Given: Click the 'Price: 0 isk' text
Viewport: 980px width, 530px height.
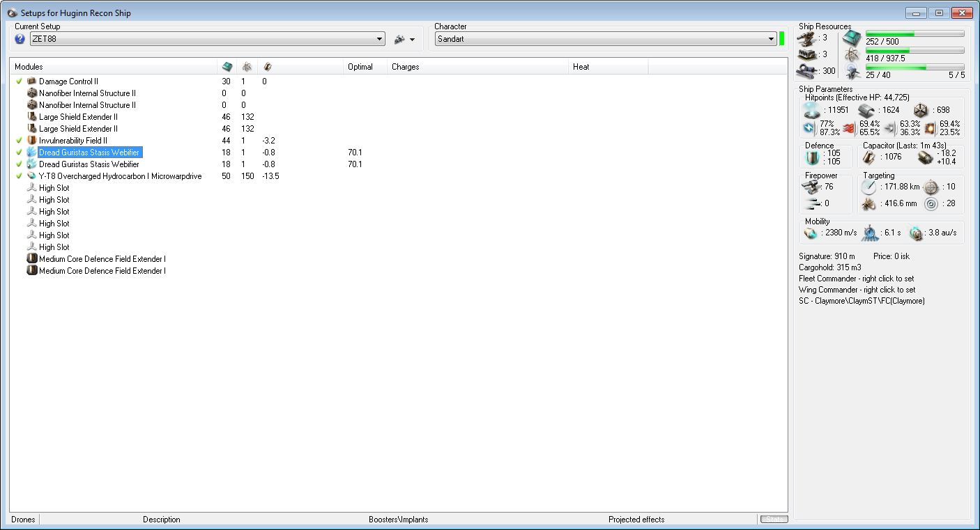Looking at the screenshot, I should pos(891,256).
